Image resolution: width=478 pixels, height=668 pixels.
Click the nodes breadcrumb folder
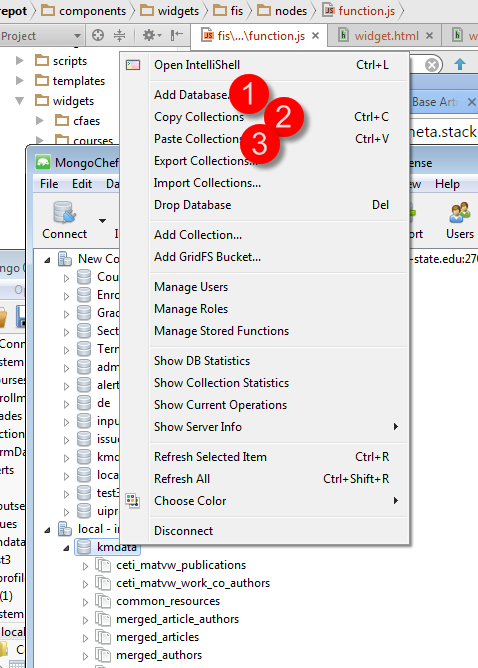(282, 11)
